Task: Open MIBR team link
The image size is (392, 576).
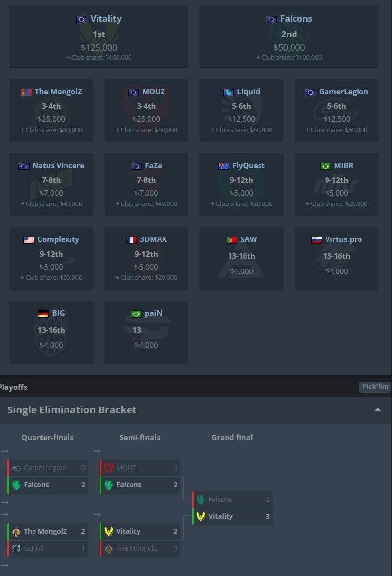Action: coord(344,165)
